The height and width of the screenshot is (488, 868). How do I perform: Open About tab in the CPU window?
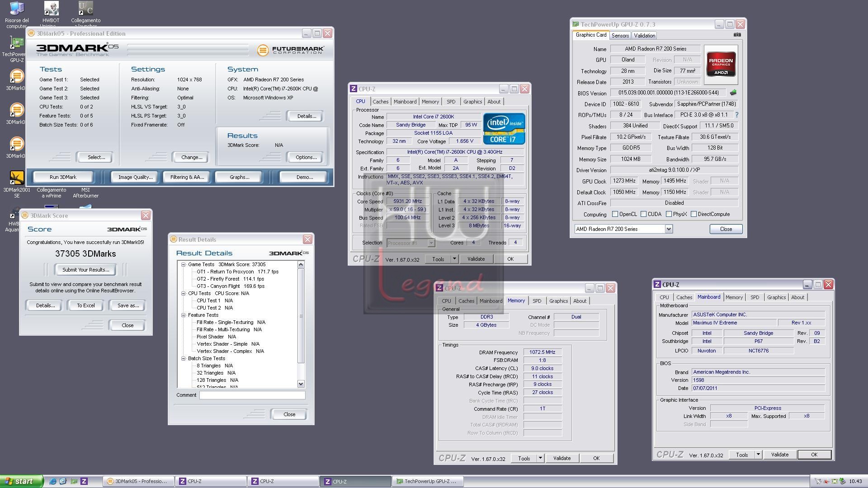pyautogui.click(x=494, y=102)
